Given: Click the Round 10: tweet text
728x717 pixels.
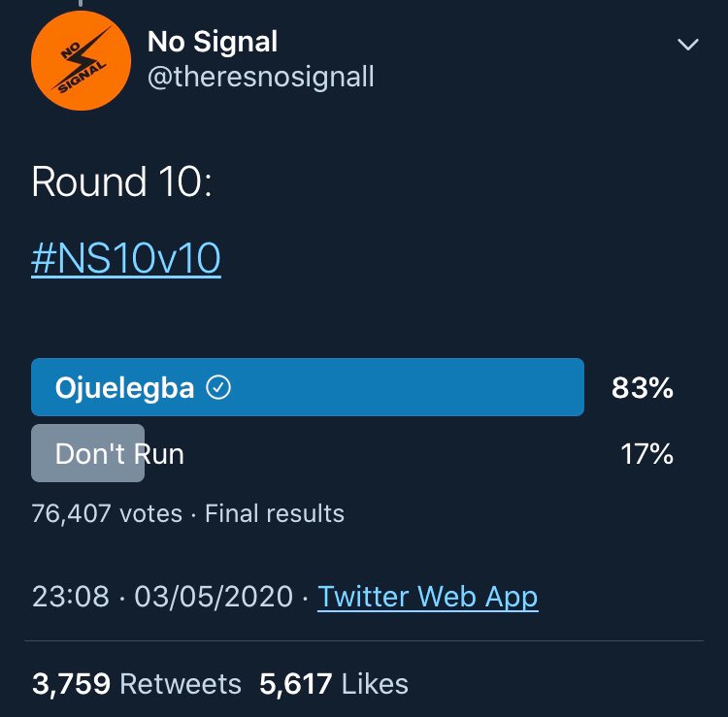Looking at the screenshot, I should pos(121,182).
